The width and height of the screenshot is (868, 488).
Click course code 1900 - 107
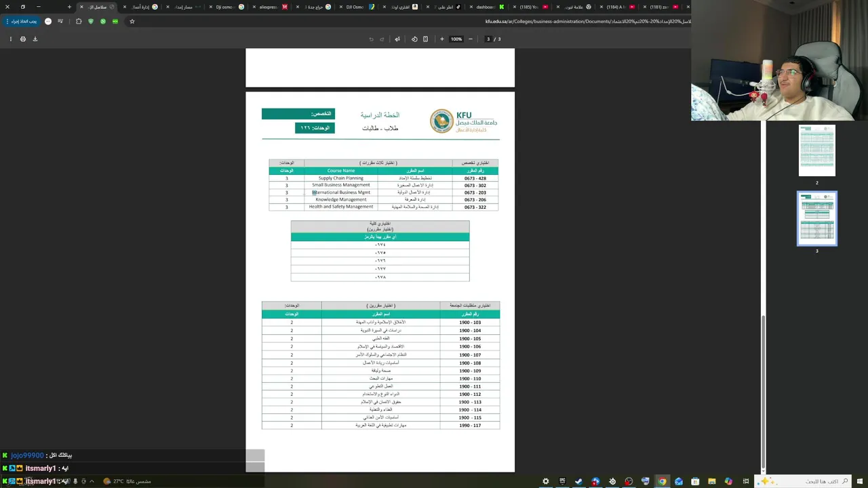[470, 355]
